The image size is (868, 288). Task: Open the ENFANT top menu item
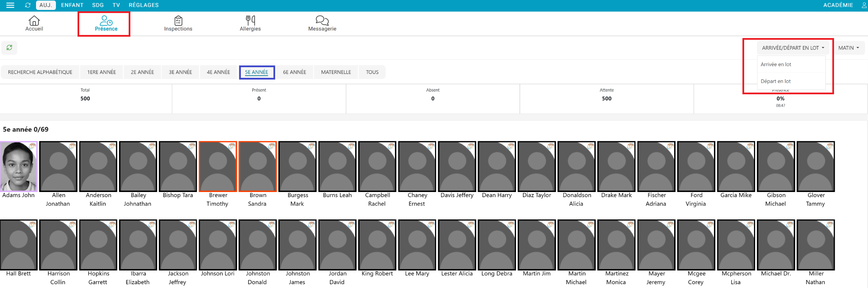[72, 5]
